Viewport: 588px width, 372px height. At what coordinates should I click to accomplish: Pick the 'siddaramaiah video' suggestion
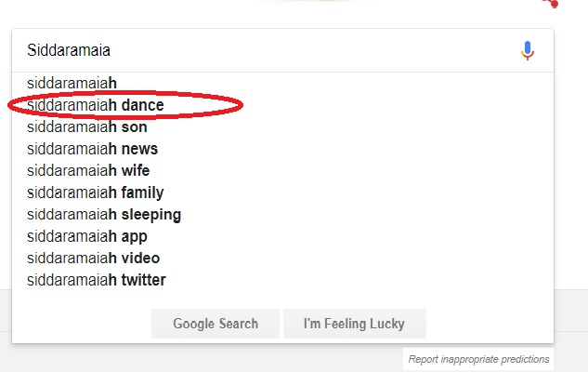tap(282, 258)
